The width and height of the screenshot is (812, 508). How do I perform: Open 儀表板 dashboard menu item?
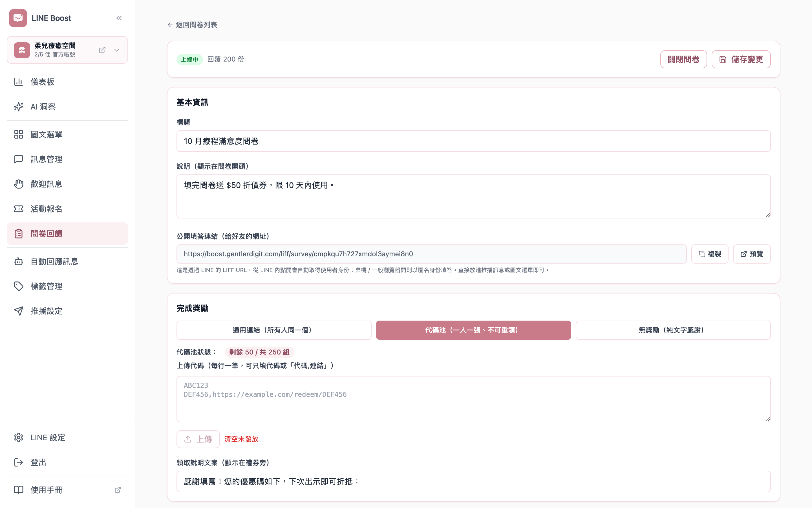tap(67, 82)
